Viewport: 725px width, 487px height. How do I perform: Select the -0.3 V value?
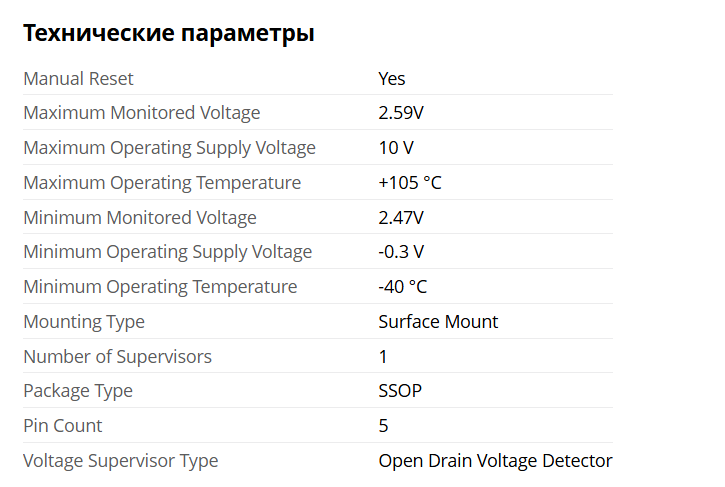pos(401,252)
